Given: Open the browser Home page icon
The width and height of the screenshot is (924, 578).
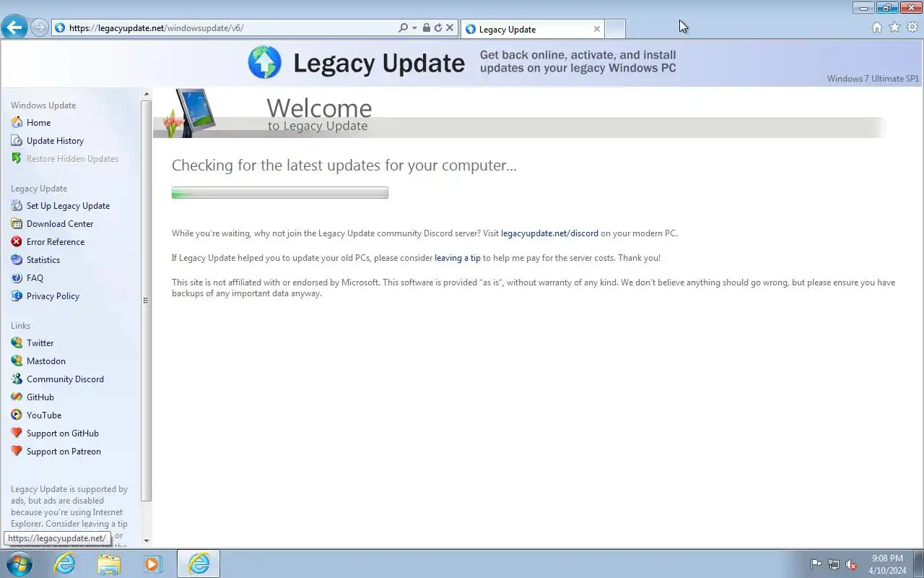Looking at the screenshot, I should tap(877, 27).
